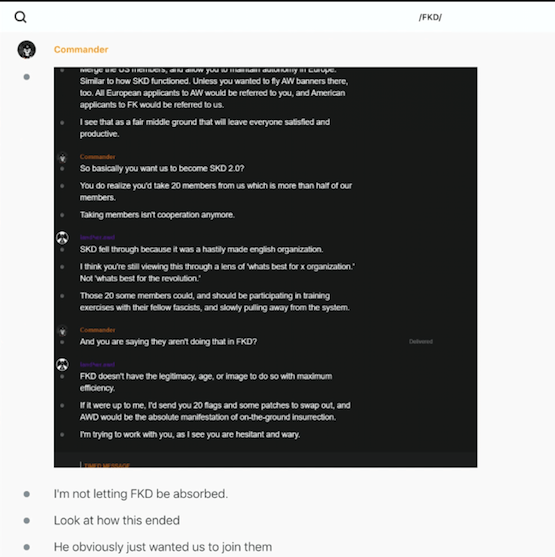This screenshot has width=555, height=557.
Task: Click panda avatar above "FKD doesn't have the legitimacy"
Action: (63, 364)
